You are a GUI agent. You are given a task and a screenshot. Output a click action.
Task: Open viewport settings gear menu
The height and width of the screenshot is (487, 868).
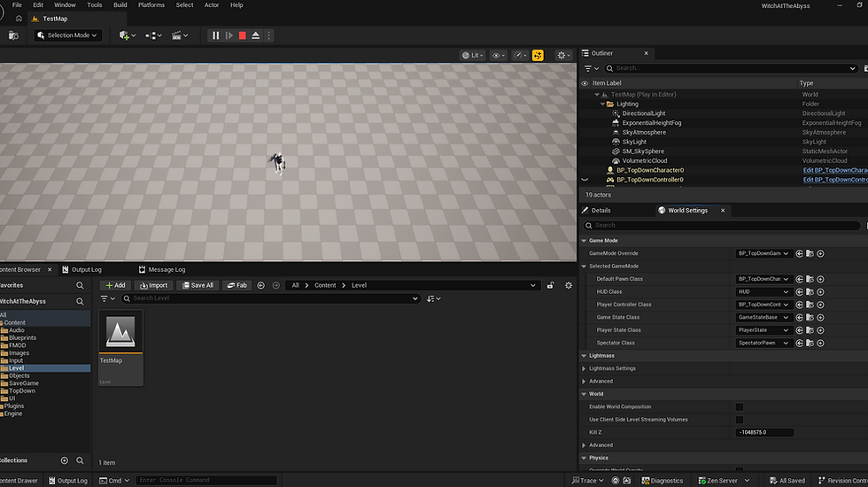pos(563,55)
